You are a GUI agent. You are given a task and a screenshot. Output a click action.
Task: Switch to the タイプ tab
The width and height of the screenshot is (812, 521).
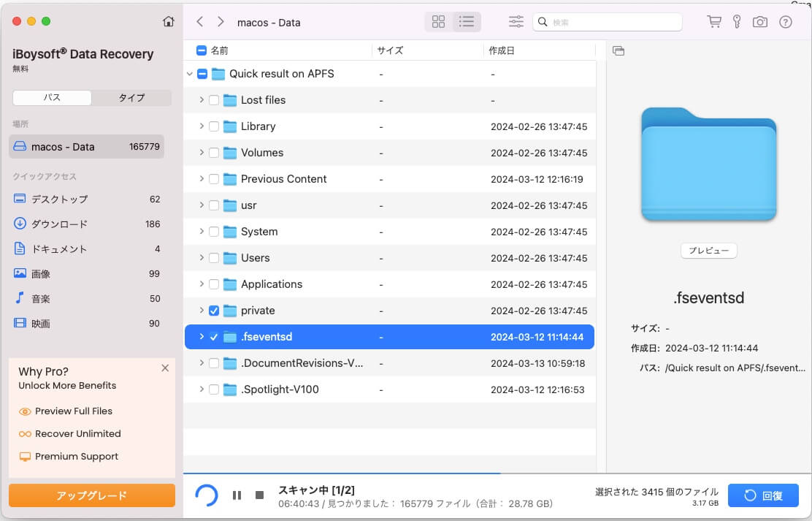click(131, 98)
